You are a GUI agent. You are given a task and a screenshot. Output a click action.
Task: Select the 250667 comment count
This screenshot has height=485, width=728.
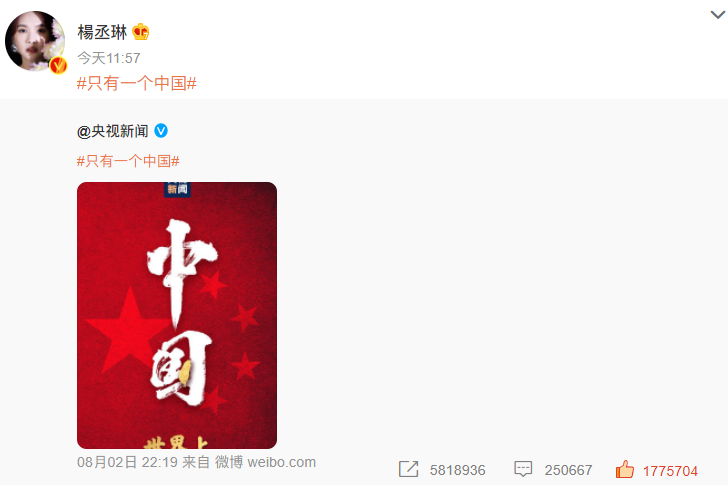coord(568,470)
